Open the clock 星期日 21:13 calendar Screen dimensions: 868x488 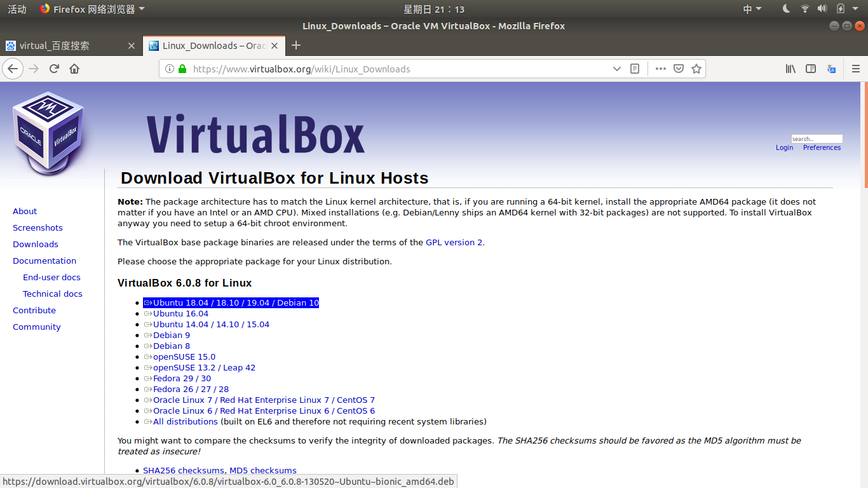click(x=434, y=9)
